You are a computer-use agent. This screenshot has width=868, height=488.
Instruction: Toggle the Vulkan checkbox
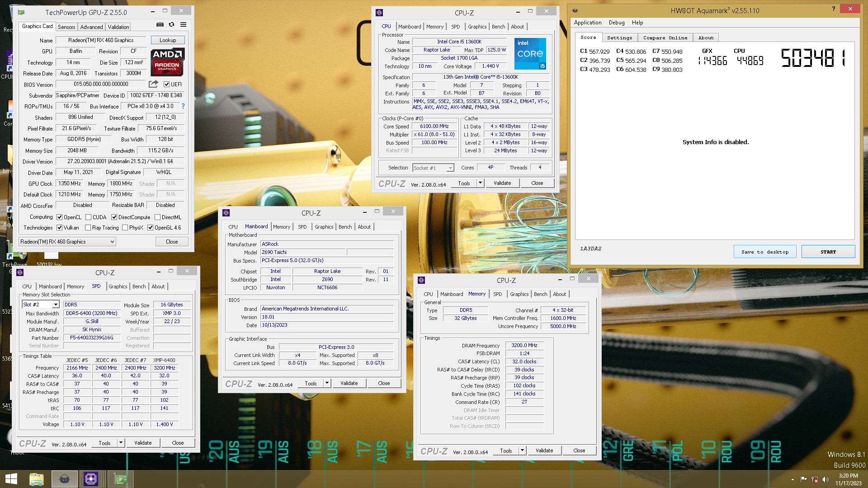pyautogui.click(x=60, y=228)
